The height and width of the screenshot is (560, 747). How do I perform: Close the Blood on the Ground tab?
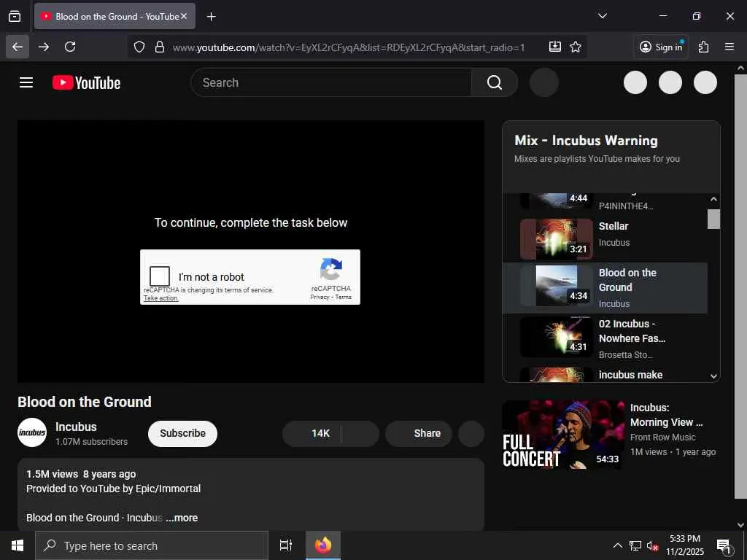tap(184, 16)
